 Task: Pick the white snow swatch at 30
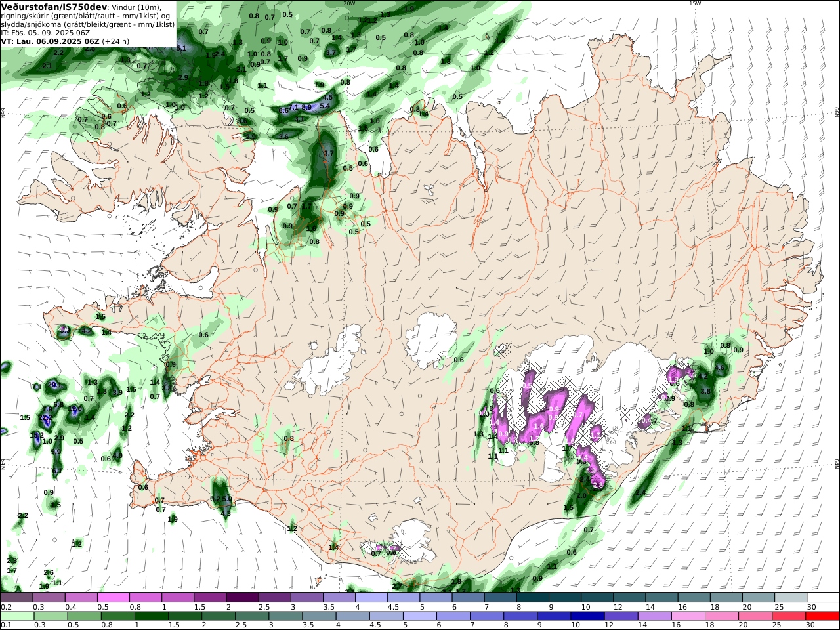[823, 598]
